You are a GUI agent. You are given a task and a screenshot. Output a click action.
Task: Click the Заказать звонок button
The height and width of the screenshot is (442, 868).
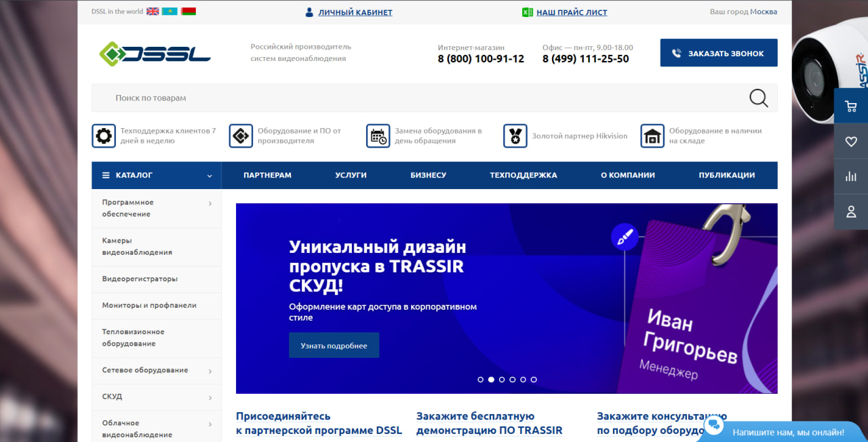click(719, 53)
